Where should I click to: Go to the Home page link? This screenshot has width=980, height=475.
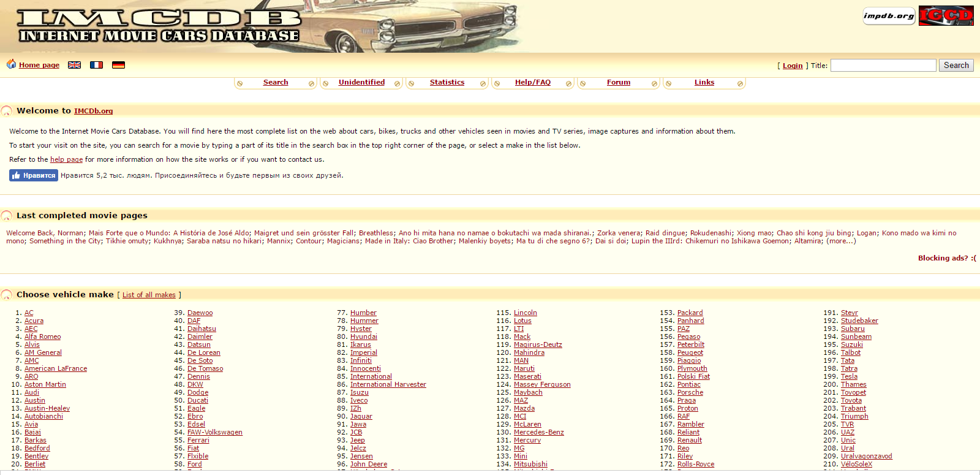(x=39, y=65)
